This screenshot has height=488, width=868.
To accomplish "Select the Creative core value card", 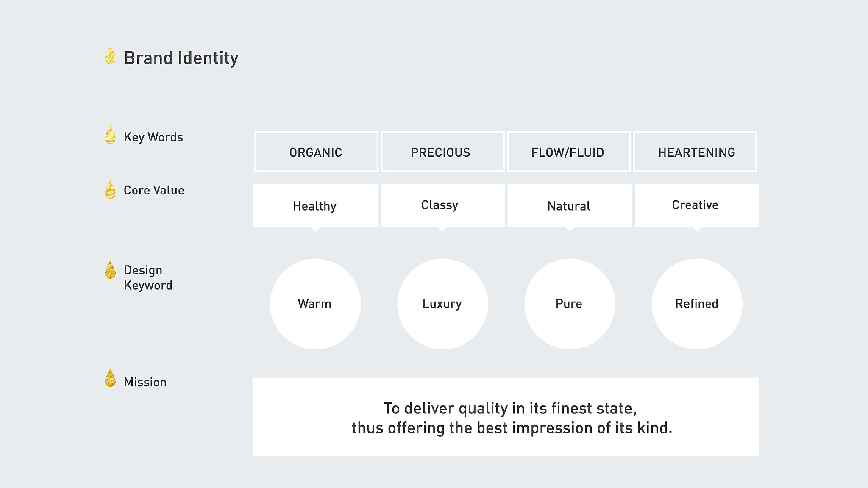I will (697, 206).
